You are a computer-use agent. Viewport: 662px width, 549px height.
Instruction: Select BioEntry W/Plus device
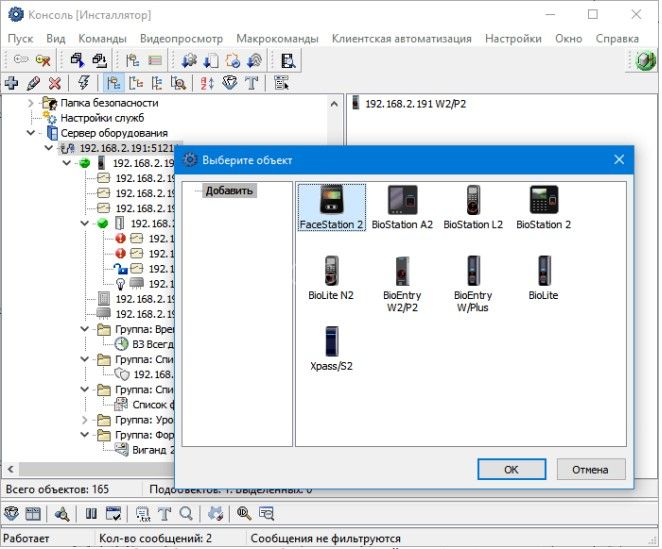click(x=473, y=284)
